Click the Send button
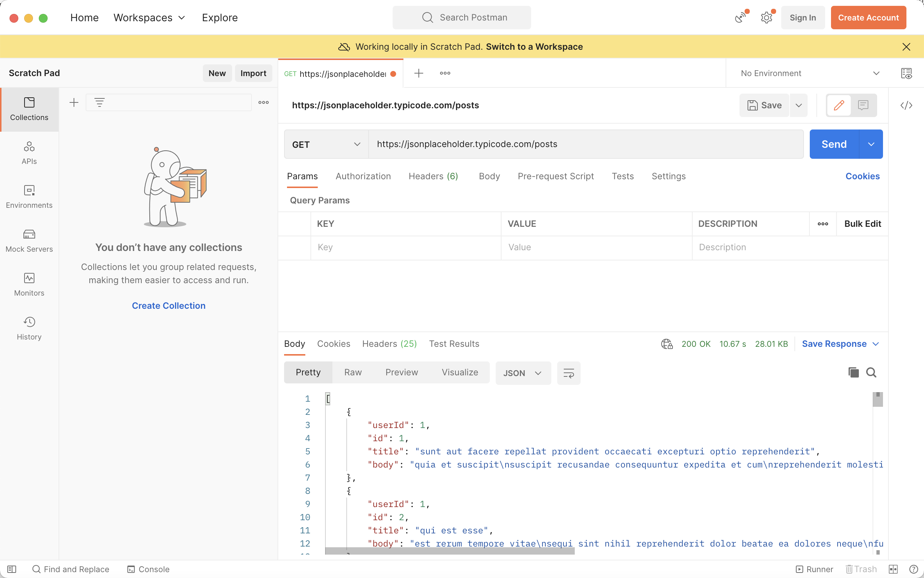Viewport: 924px width, 578px height. coord(834,144)
